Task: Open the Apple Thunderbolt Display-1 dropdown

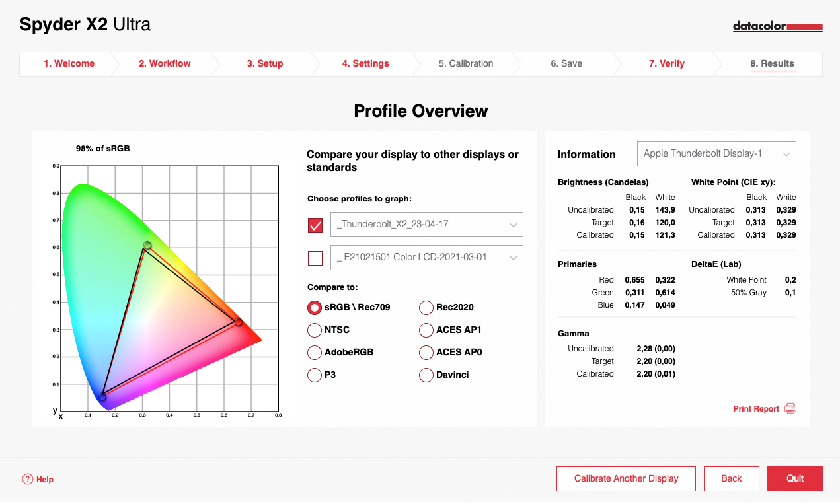Action: (716, 154)
